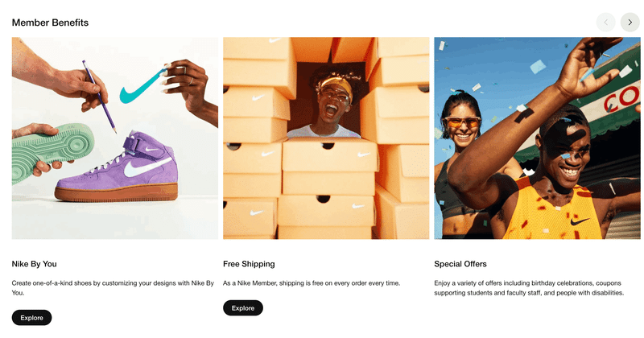Open Explore under Free Shipping
644x338 pixels.
[243, 307]
